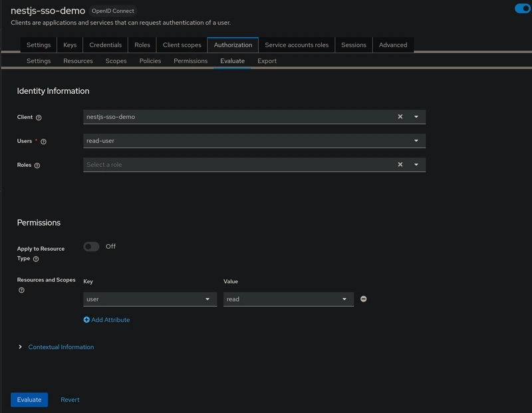Click the help icon next to Client
The image size is (532, 413).
[39, 118]
